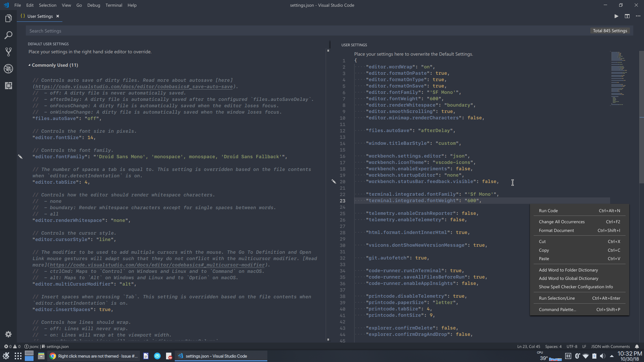Switch to the User Settings tab
The image size is (644, 362).
coord(39,16)
